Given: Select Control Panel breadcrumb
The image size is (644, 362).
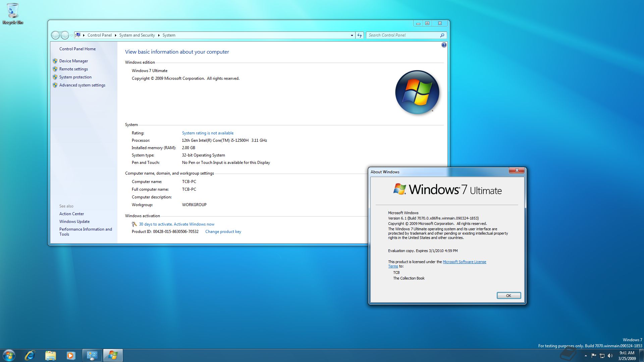Looking at the screenshot, I should click(99, 35).
